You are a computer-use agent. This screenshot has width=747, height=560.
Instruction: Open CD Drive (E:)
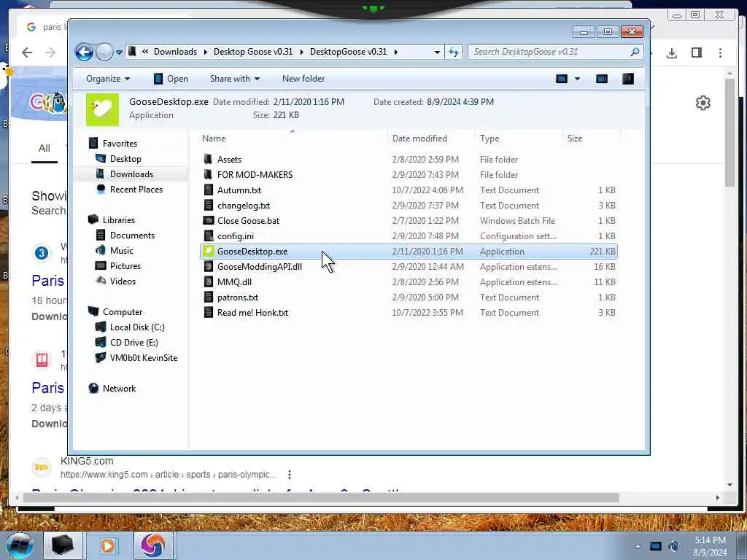[x=134, y=343]
